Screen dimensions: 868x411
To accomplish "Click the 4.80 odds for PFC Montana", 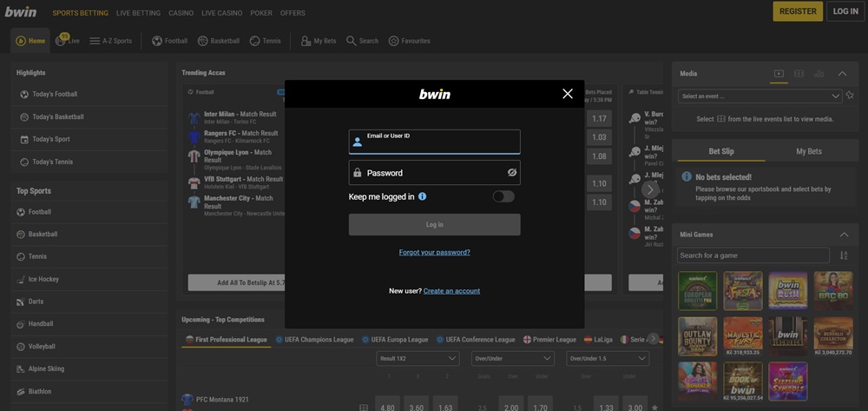I will point(387,405).
